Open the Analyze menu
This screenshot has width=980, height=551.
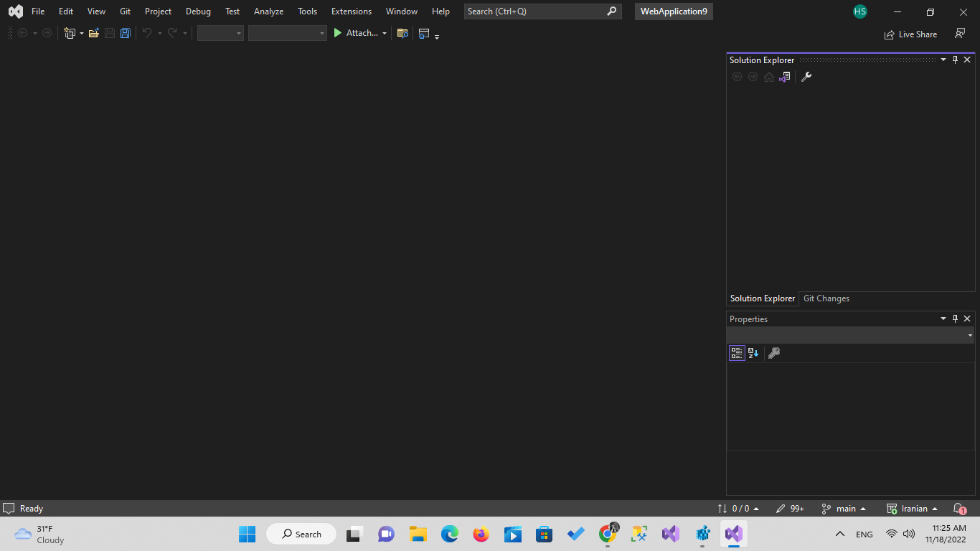pos(268,11)
